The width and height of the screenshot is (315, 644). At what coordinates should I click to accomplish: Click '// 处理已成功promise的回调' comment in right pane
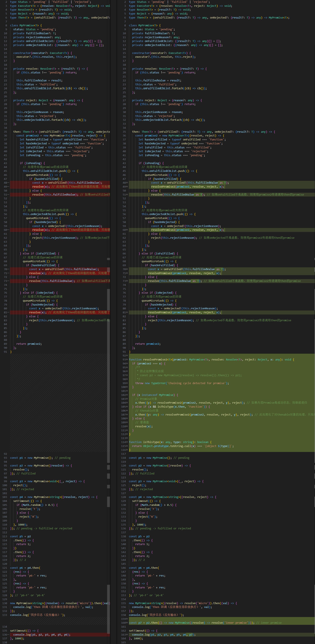tap(161, 257)
